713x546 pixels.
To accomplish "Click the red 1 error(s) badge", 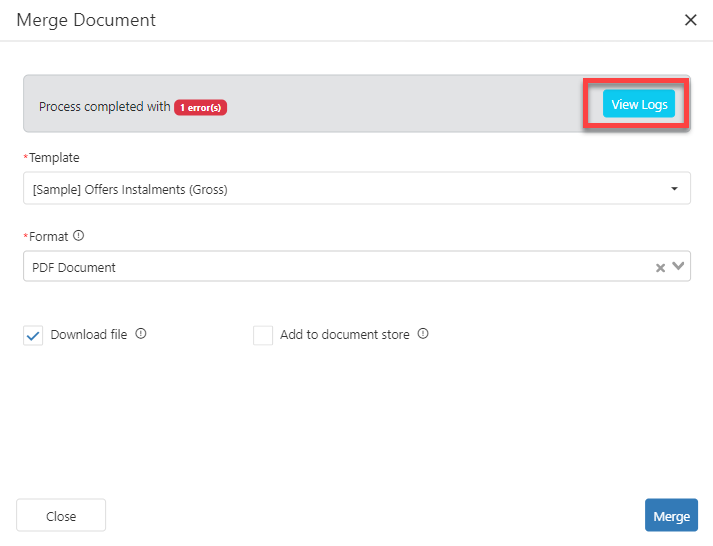I will pos(200,107).
